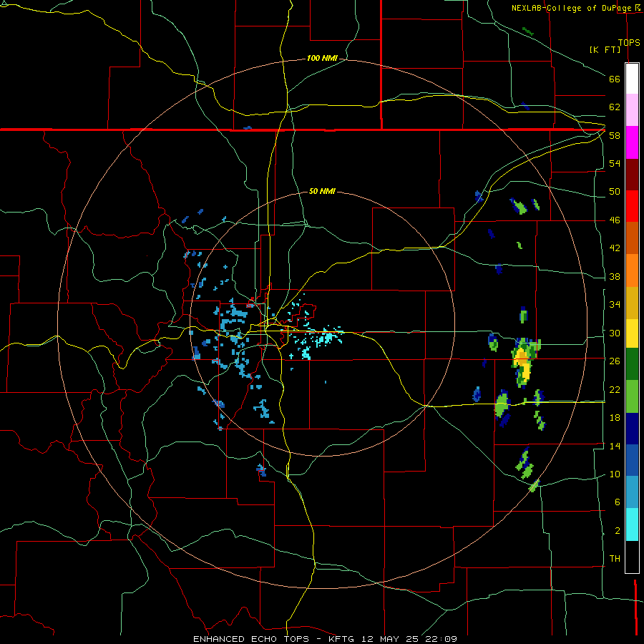The width and height of the screenshot is (644, 644).
Task: Select the 42 legend value
Action: (615, 248)
